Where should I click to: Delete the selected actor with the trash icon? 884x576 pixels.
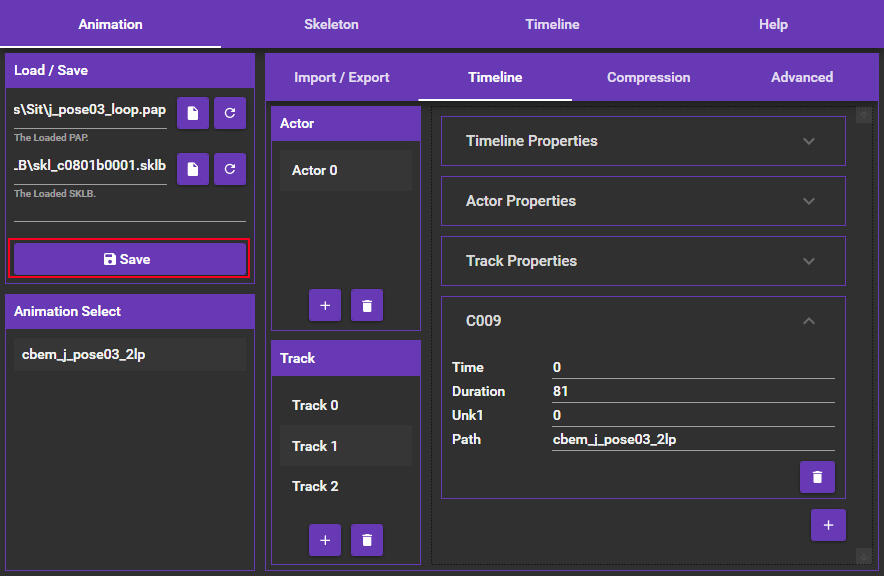pyautogui.click(x=367, y=305)
